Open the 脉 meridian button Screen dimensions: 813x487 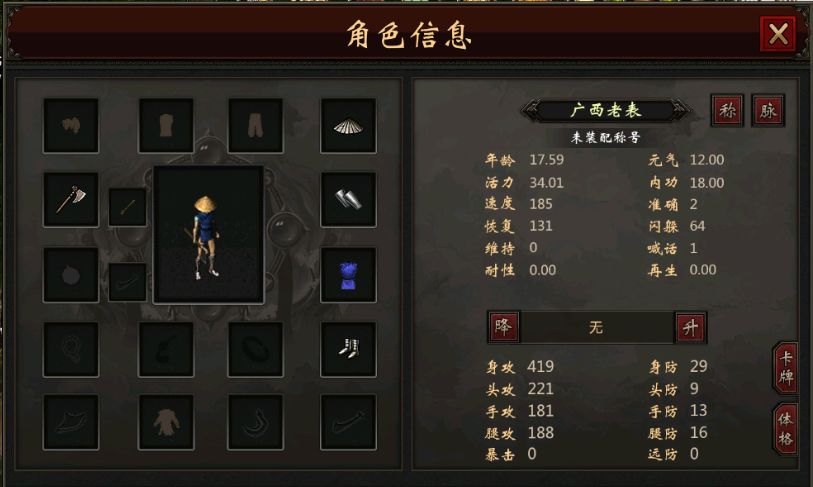pos(768,110)
